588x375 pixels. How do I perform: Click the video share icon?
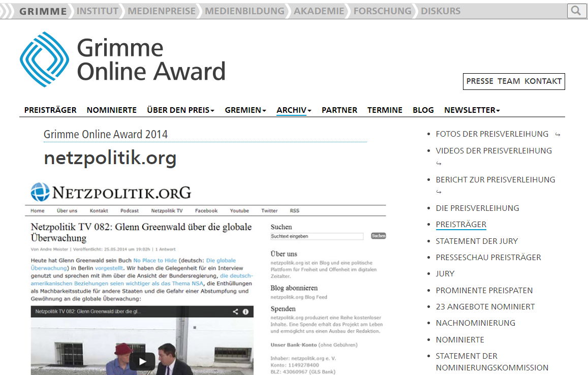tap(235, 311)
